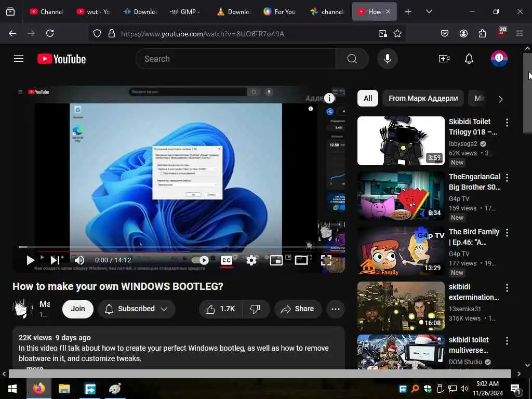
Task: List all tabs dropdown arrow
Action: (429, 11)
